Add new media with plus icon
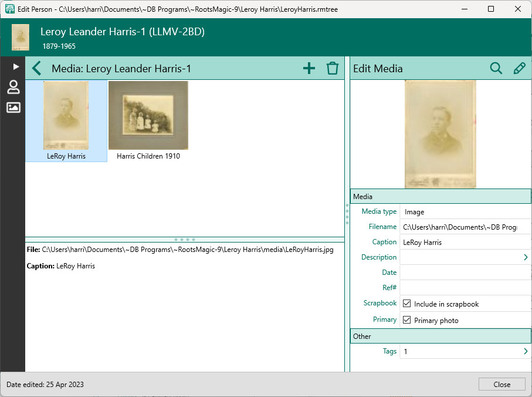The width and height of the screenshot is (532, 397). click(x=309, y=69)
